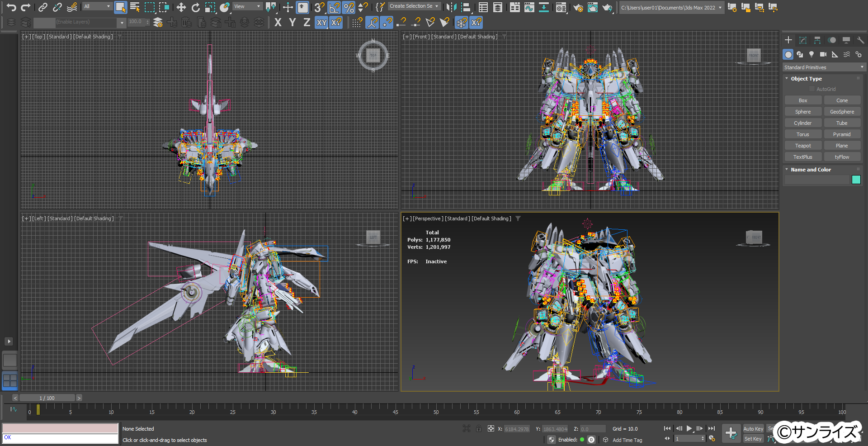Switch to the Utilities panel tab
Screen dimensions: 868x446
click(860, 40)
